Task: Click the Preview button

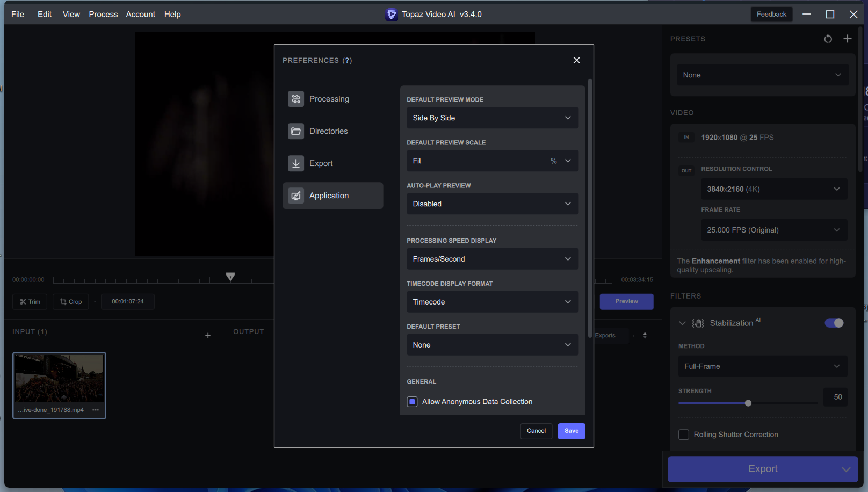Action: tap(626, 301)
